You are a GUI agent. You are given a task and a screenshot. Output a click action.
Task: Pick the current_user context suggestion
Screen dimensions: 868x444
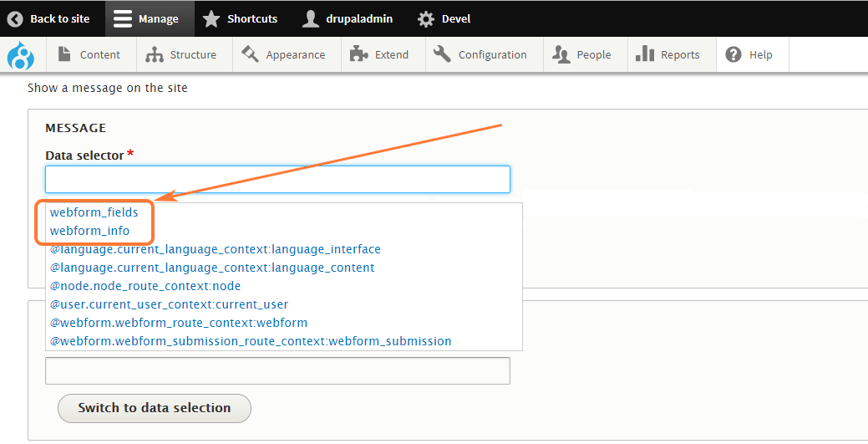click(x=169, y=304)
